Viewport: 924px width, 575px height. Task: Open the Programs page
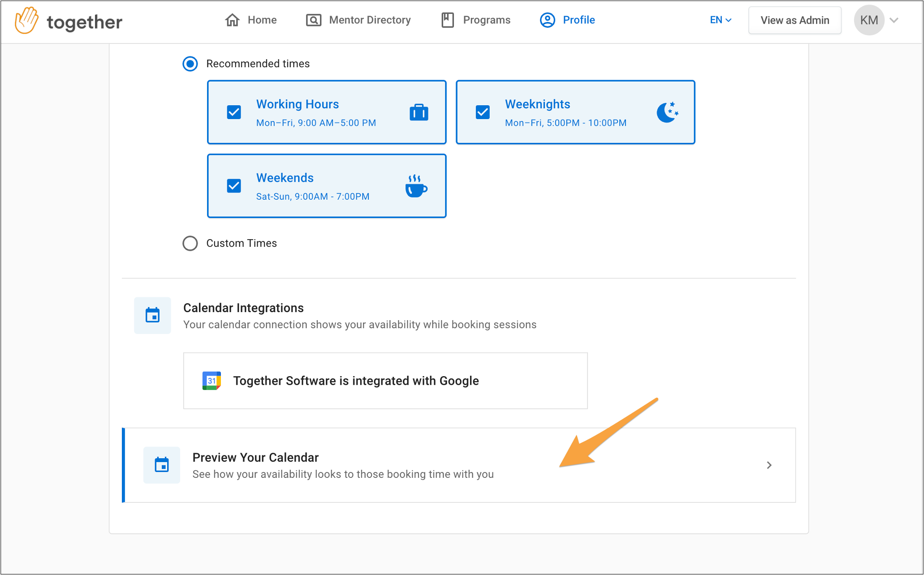pyautogui.click(x=476, y=20)
